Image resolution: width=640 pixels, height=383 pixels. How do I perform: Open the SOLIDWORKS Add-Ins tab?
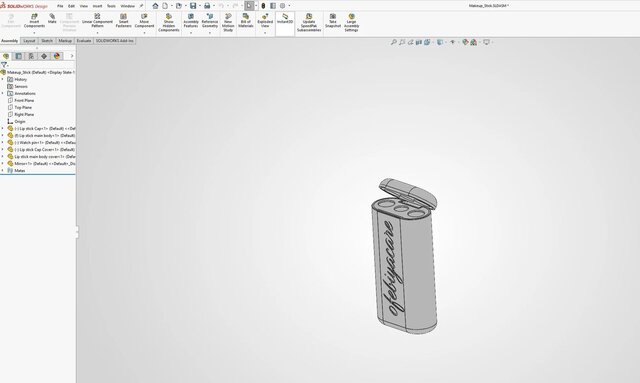point(114,41)
